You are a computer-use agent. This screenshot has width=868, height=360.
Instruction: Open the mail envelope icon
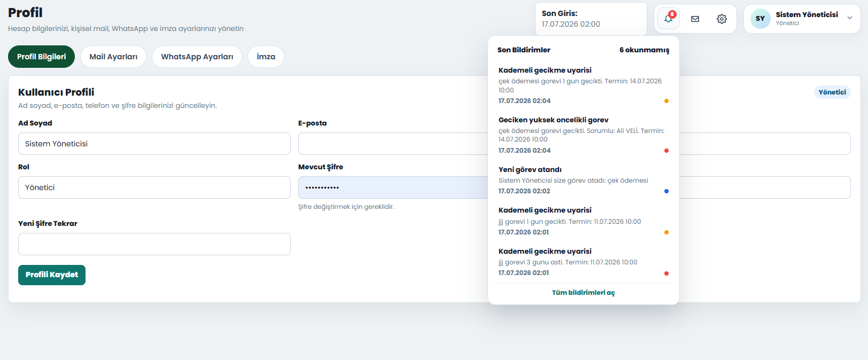click(x=695, y=19)
